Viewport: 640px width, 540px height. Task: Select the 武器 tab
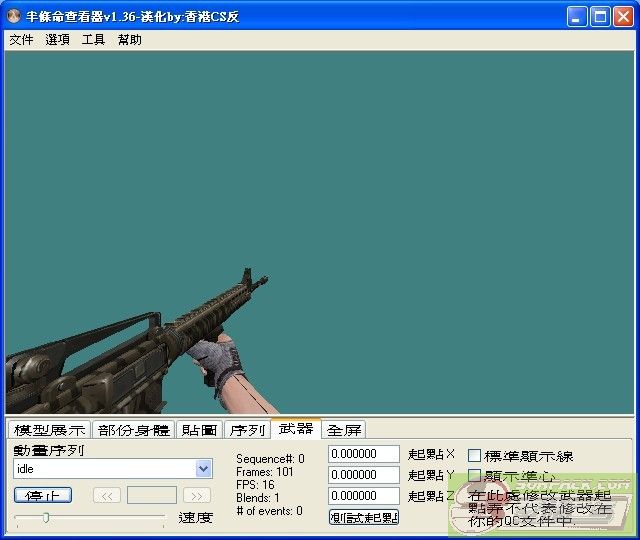click(296, 429)
